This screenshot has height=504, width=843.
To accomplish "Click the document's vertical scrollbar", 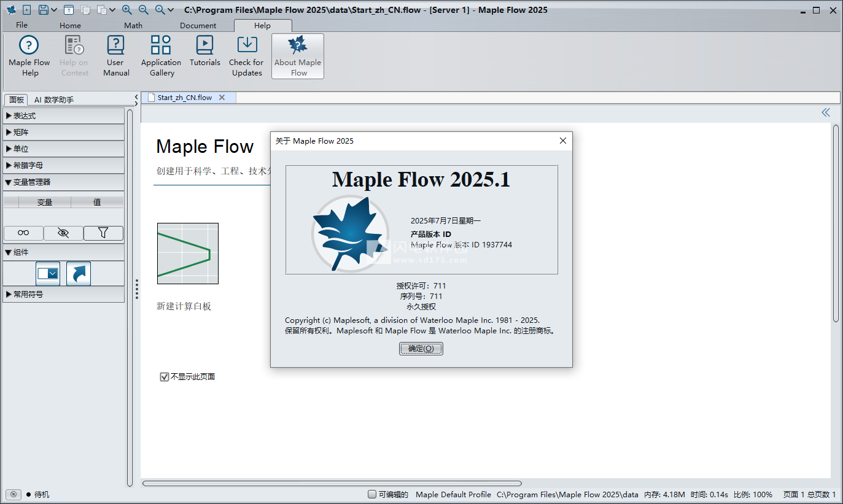I will [x=836, y=223].
